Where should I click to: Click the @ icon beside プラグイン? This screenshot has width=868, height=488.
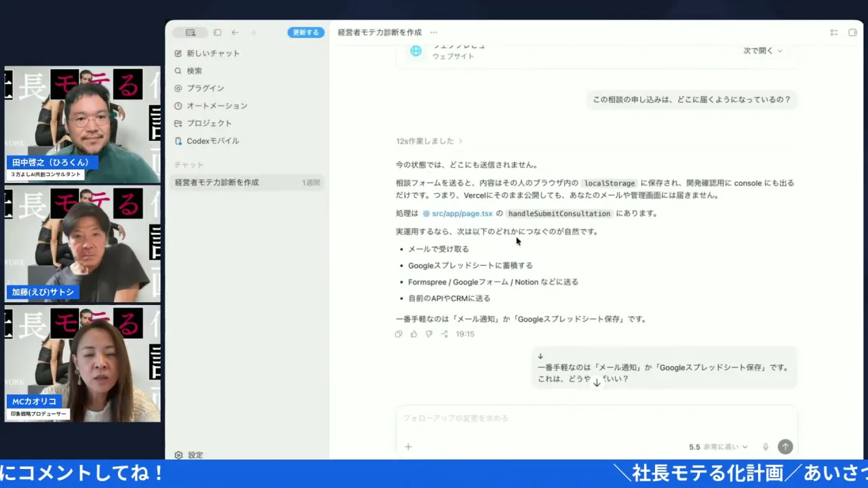[178, 88]
